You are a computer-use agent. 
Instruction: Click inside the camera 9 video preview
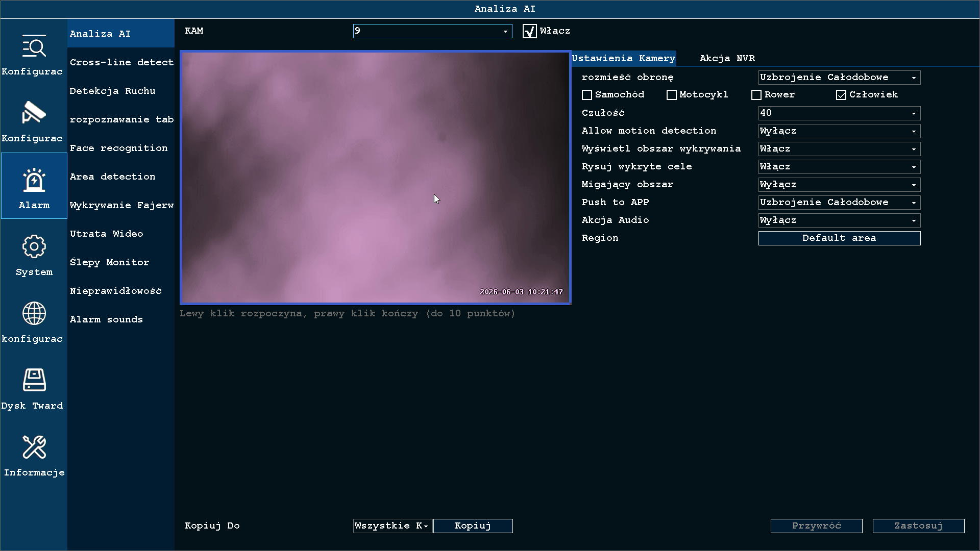pyautogui.click(x=375, y=178)
